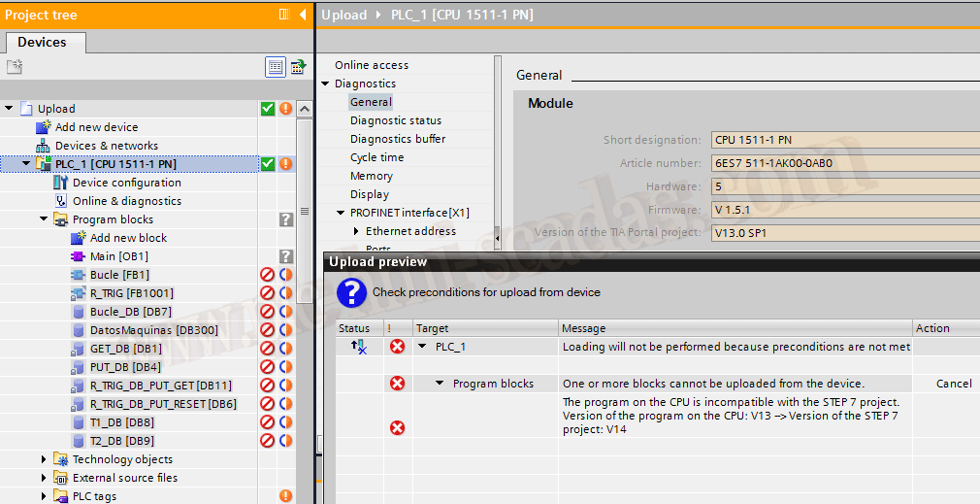The height and width of the screenshot is (504, 980).
Task: Select the Devices tab
Action: coord(43,43)
